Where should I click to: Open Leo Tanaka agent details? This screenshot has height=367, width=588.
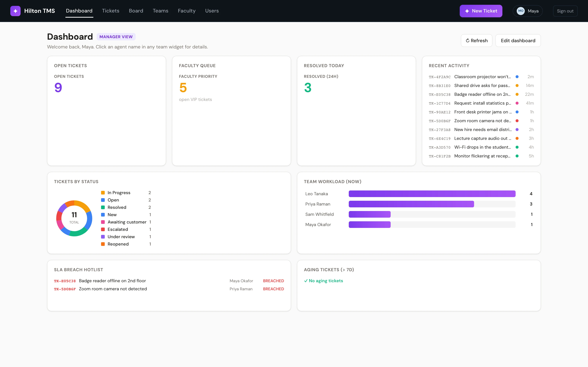click(x=317, y=194)
